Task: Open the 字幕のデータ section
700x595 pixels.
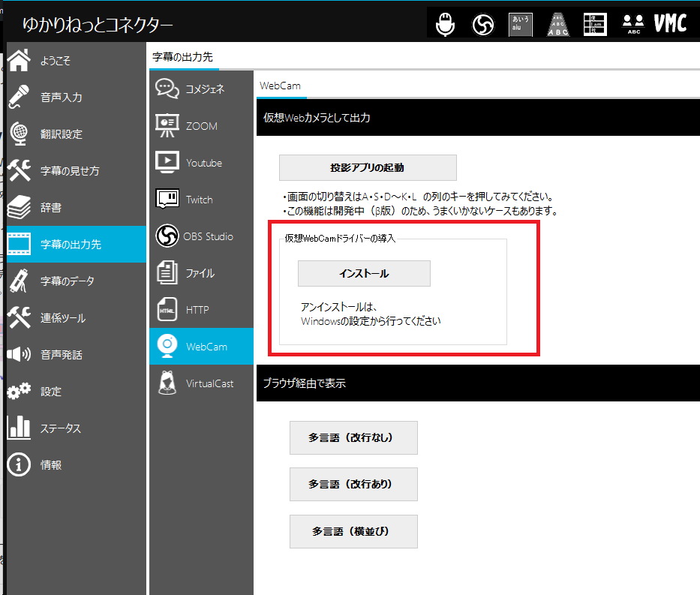Action: (x=77, y=281)
